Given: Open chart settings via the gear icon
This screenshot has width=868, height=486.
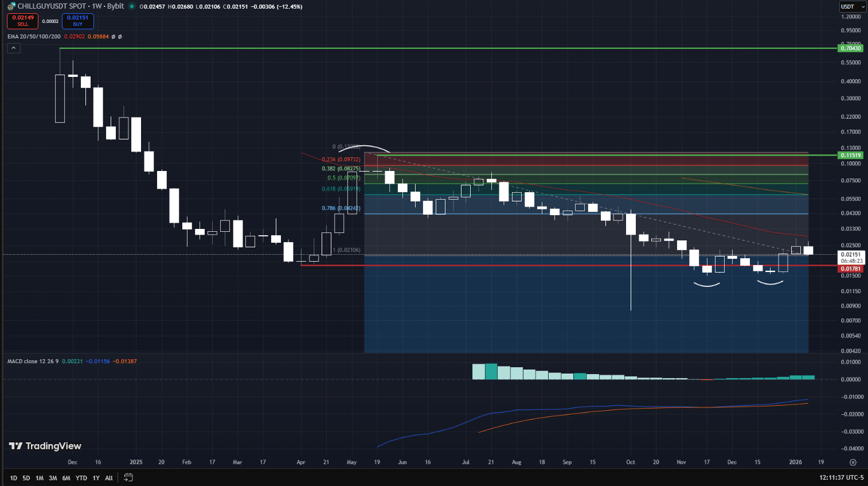Looking at the screenshot, I should click(854, 462).
